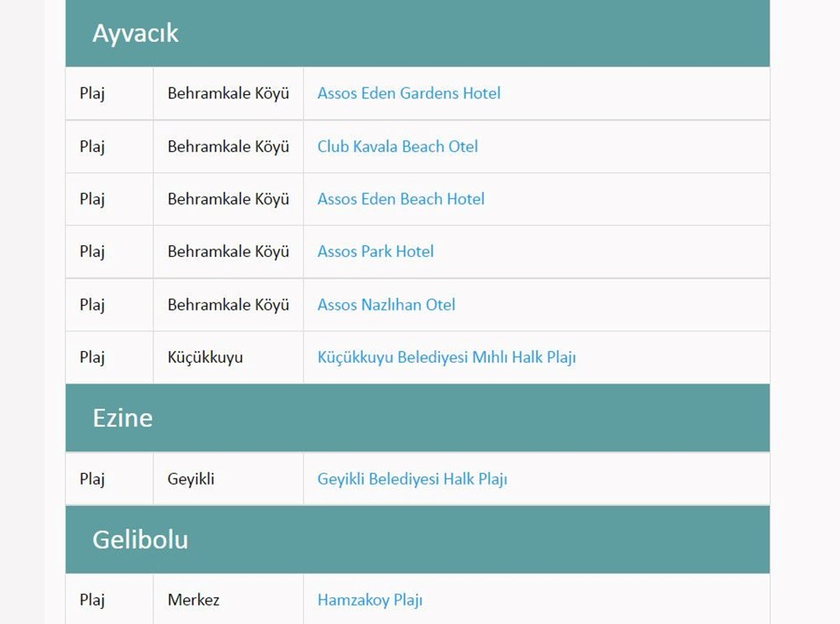Open the Assos Eden Beach Hotel link
The height and width of the screenshot is (624, 840).
401,199
